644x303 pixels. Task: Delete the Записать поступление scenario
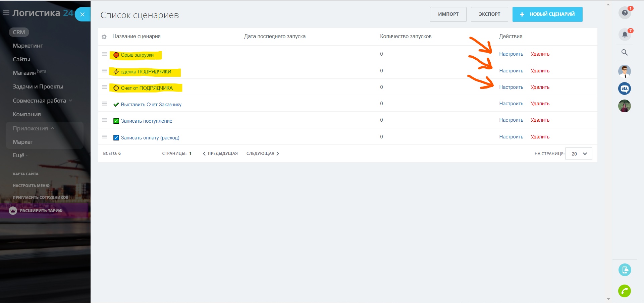540,120
